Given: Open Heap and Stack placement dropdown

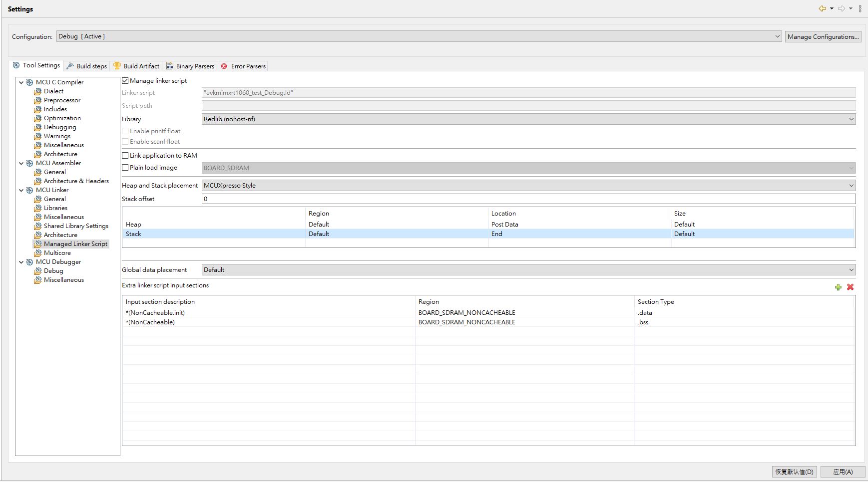Looking at the screenshot, I should coord(528,185).
